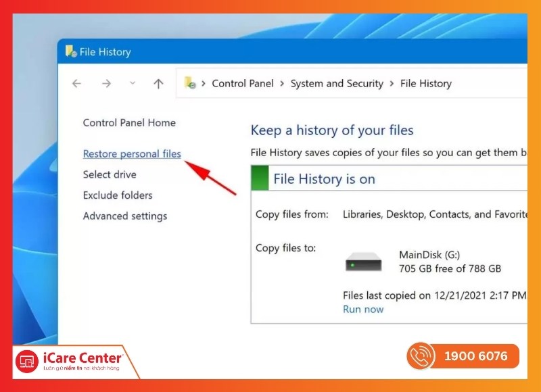Viewport: 541px width, 392px height.
Task: Open Select drive in the sidebar
Action: click(110, 174)
